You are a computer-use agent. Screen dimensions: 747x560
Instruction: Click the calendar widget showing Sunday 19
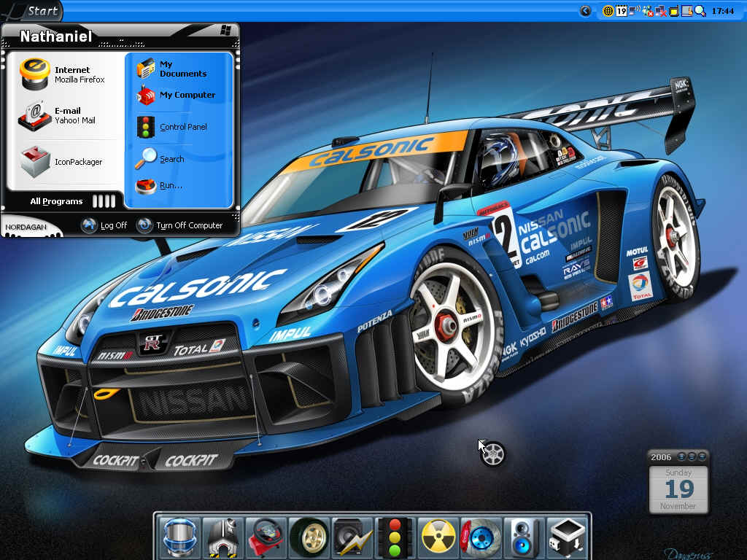678,483
